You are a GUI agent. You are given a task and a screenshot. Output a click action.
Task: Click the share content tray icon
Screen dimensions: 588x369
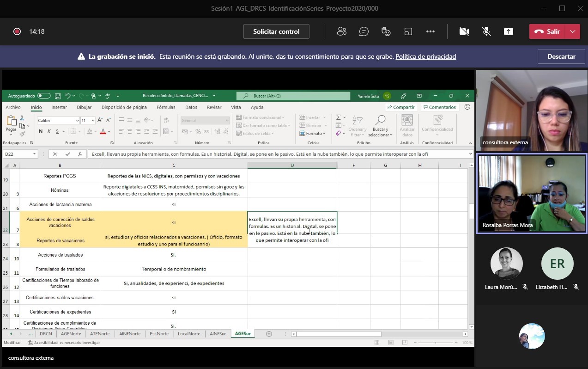coord(508,31)
